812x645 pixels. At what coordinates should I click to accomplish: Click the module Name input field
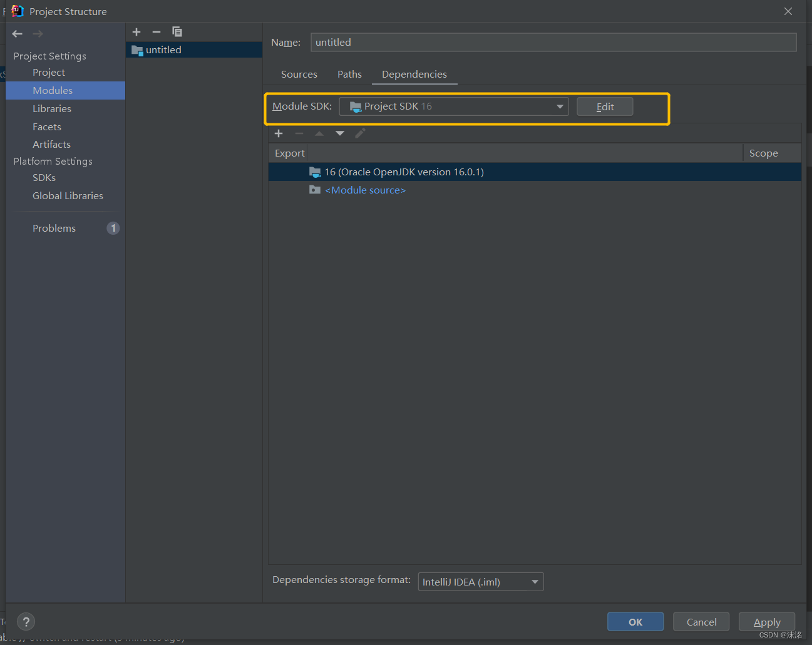(553, 42)
